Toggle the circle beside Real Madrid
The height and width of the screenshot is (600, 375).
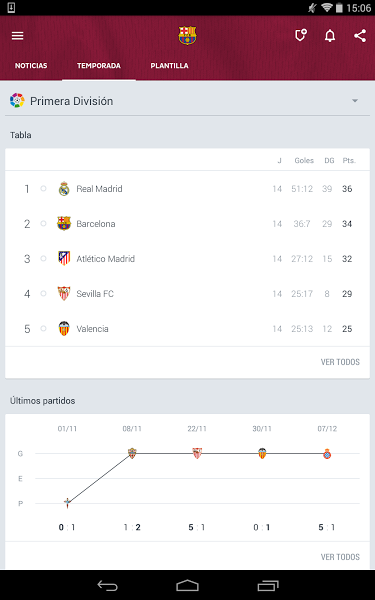click(43, 188)
